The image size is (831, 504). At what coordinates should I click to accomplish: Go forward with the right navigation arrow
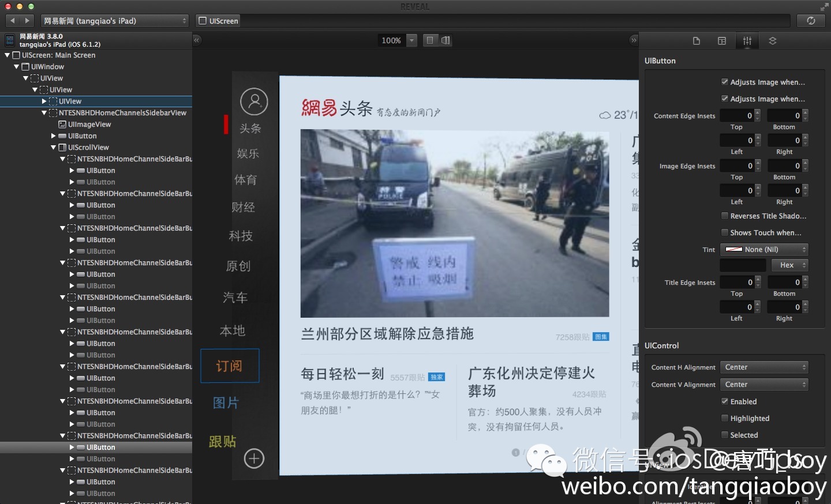(x=27, y=21)
